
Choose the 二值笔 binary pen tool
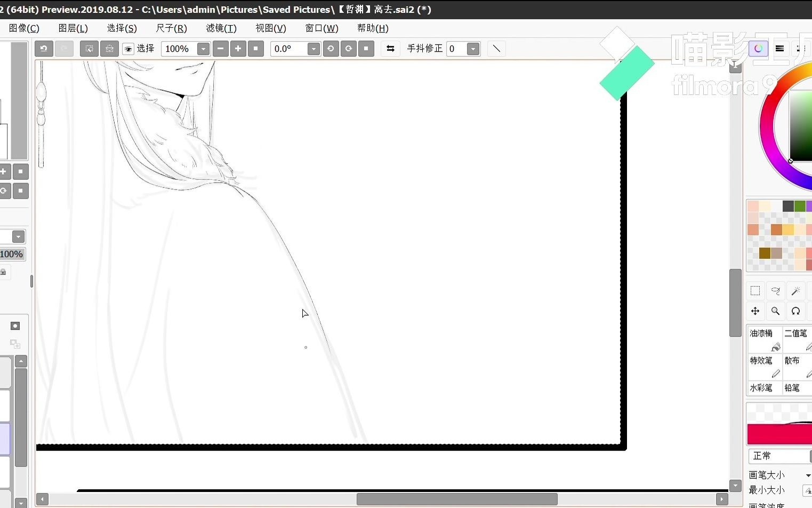coord(798,339)
